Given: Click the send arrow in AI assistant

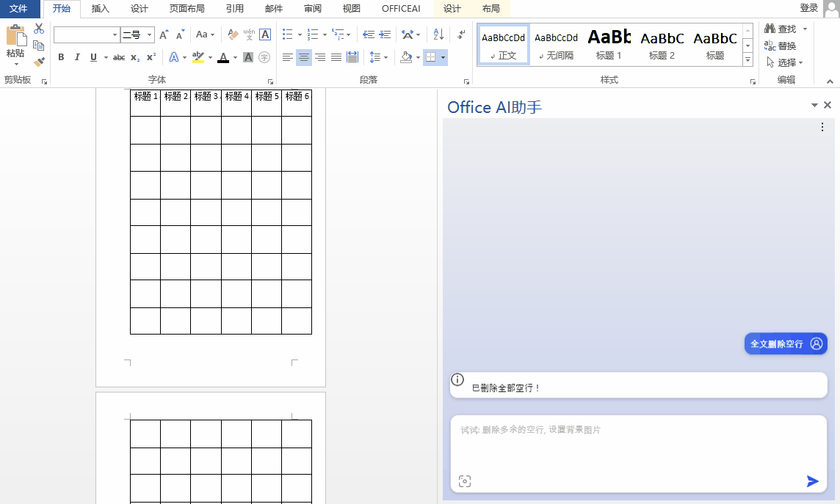Looking at the screenshot, I should click(x=812, y=481).
